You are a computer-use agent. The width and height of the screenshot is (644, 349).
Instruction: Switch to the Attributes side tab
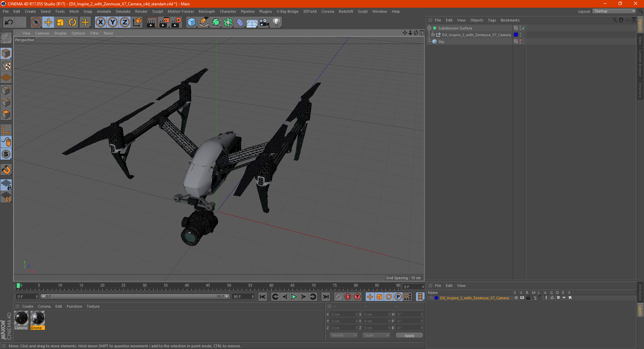(640, 292)
